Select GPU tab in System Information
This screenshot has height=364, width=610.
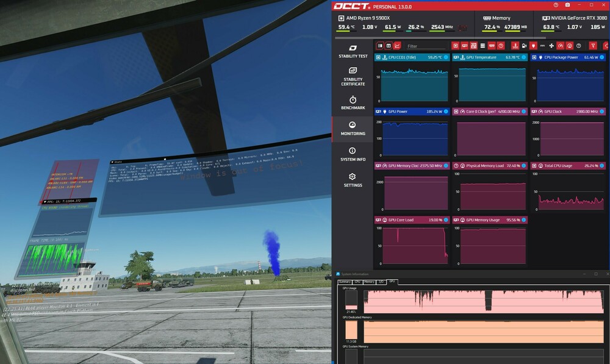pyautogui.click(x=392, y=281)
